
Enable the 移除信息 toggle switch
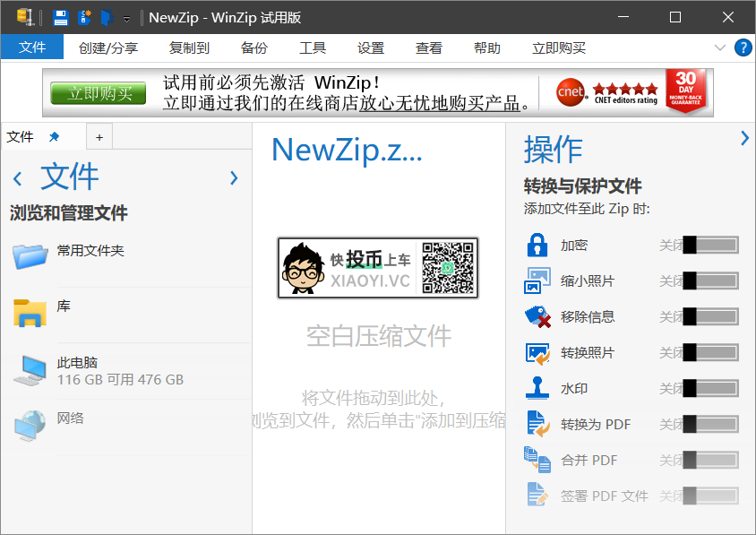(710, 316)
